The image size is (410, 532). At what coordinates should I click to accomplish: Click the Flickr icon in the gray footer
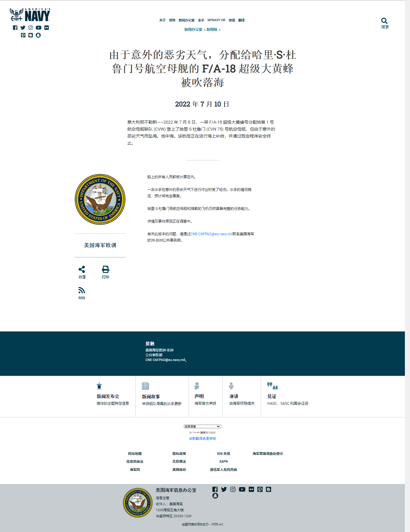251,489
